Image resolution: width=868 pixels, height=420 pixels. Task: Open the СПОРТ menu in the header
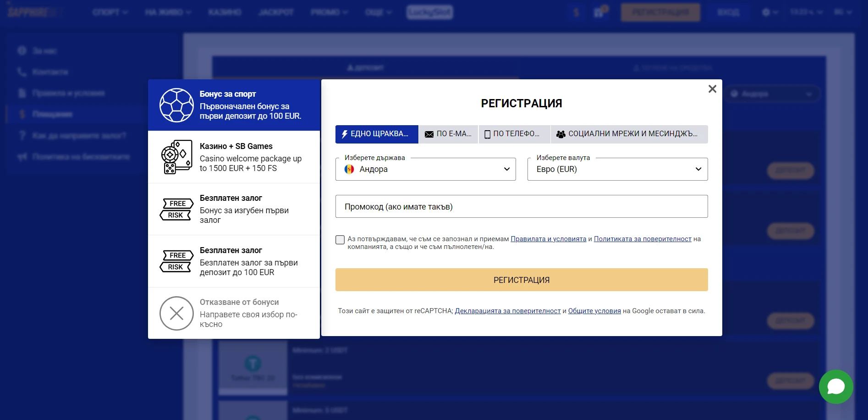pyautogui.click(x=110, y=12)
